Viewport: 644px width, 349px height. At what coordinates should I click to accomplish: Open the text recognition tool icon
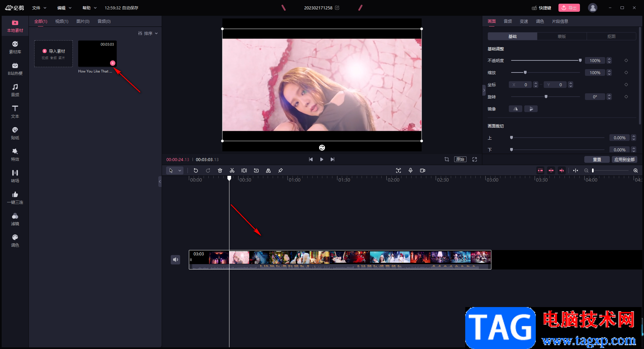(x=398, y=170)
